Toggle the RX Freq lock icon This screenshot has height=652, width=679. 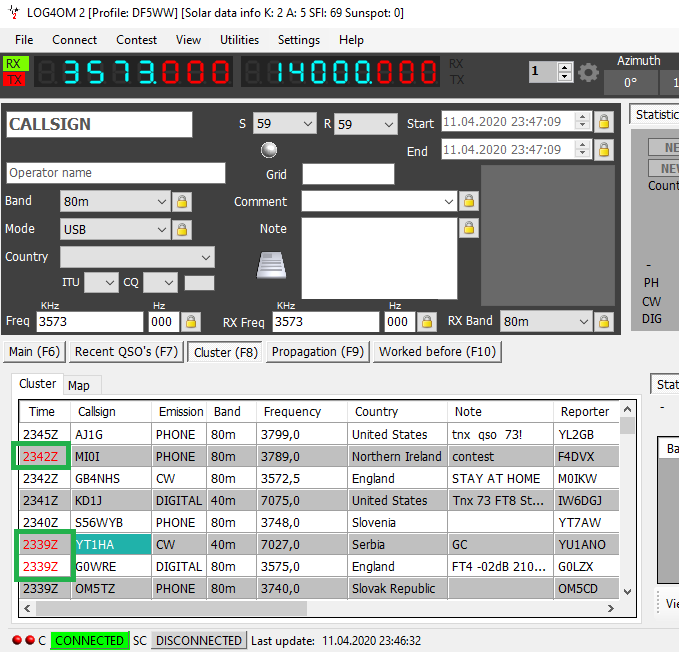click(427, 322)
